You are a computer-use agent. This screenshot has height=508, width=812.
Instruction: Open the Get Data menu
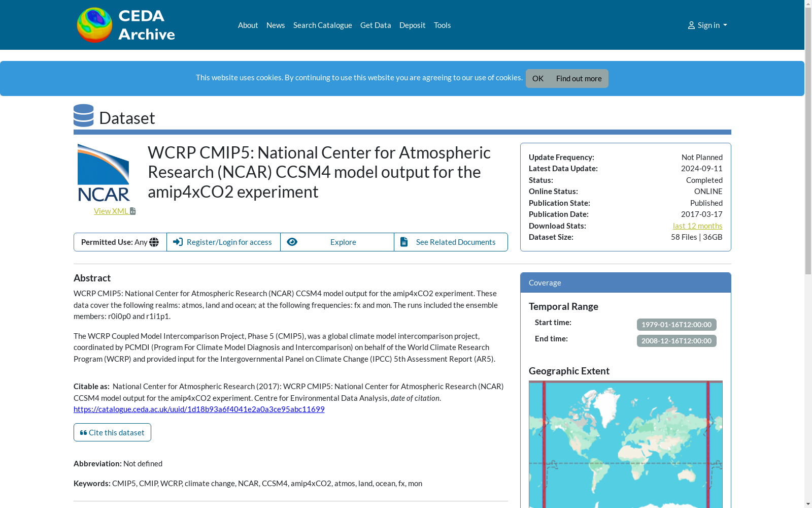(376, 25)
